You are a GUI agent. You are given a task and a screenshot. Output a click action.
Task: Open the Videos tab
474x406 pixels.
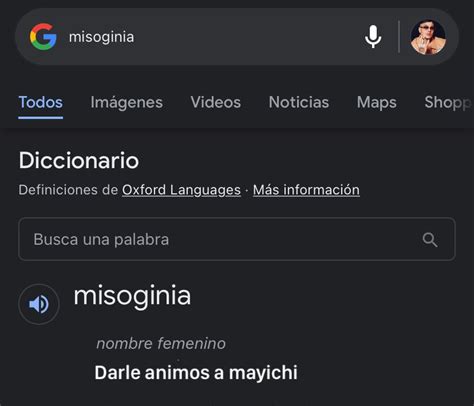(216, 102)
